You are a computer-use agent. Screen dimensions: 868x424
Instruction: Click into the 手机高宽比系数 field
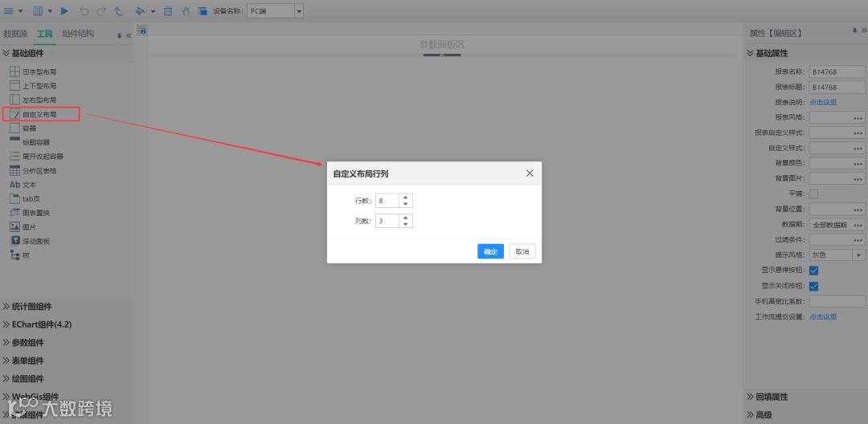837,301
